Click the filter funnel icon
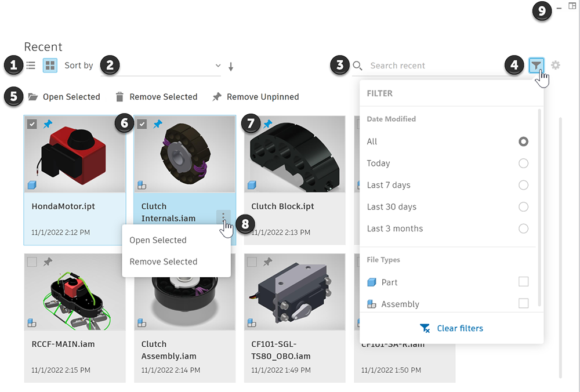 click(x=537, y=66)
